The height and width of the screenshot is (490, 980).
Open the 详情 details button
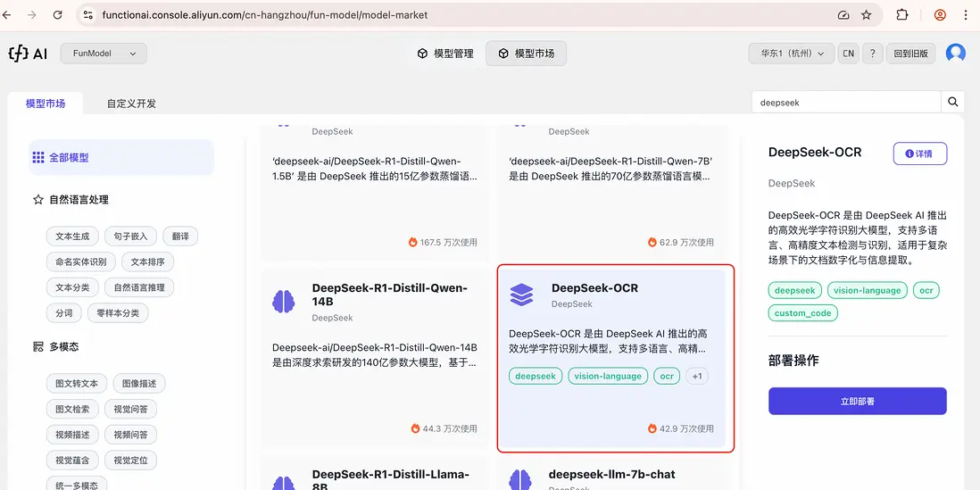(920, 154)
